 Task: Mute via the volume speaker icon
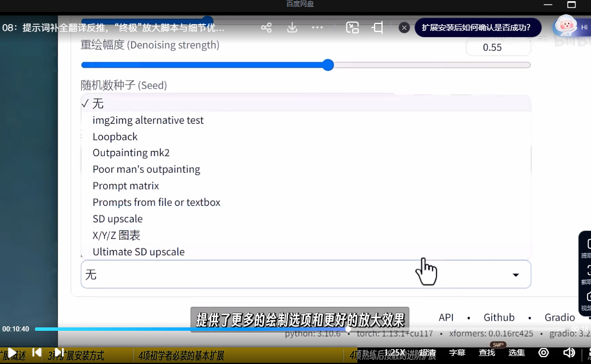569,353
